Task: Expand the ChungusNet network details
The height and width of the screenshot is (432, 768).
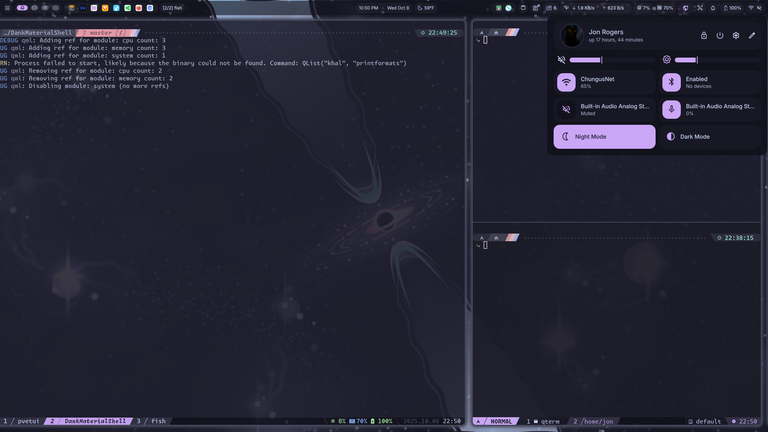Action: coord(616,82)
